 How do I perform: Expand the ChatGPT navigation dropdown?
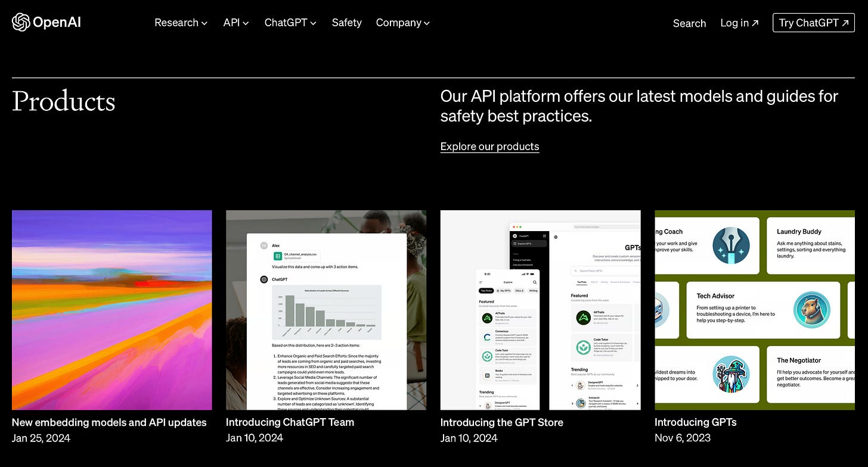(x=290, y=23)
